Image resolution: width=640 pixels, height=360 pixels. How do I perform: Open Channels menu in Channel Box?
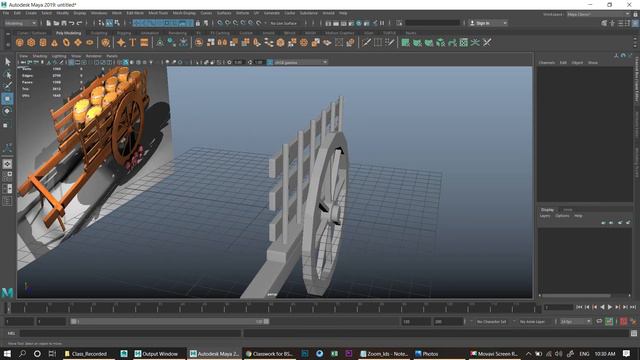[547, 63]
